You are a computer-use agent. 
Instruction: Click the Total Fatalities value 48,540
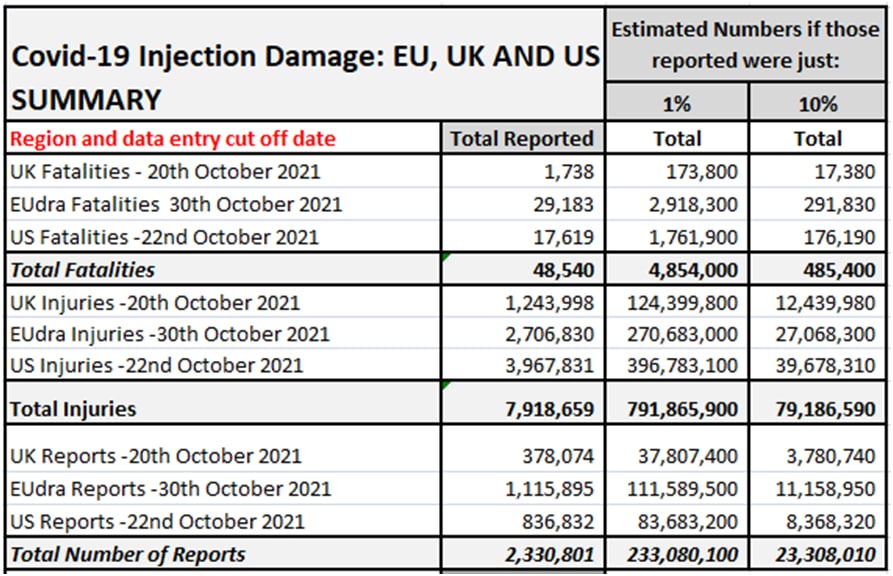(562, 270)
